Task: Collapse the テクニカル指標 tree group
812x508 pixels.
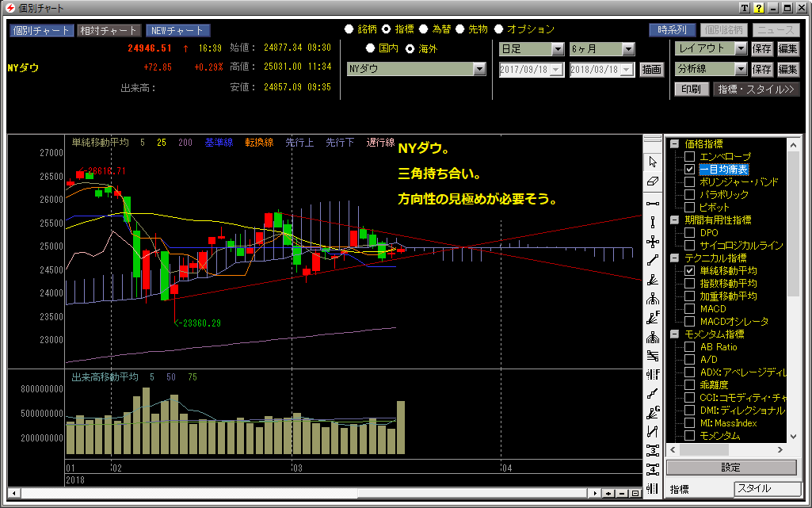Action: coord(675,258)
